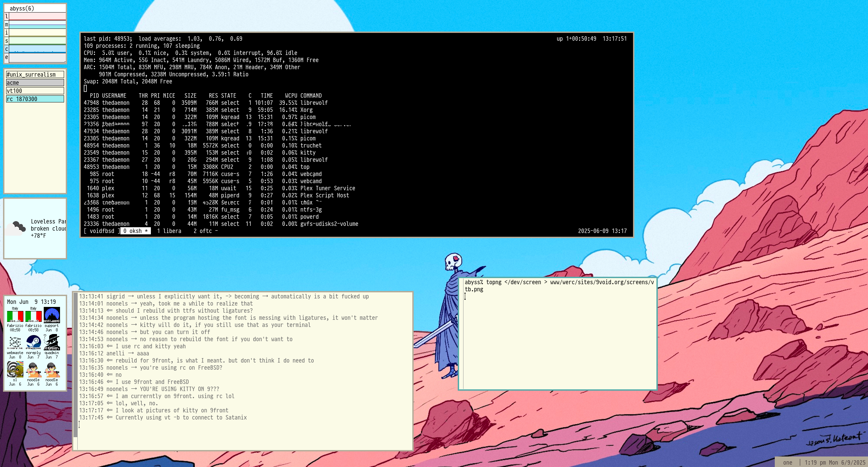Click the COMMAND column header in top
This screenshot has width=868, height=467.
click(x=311, y=96)
